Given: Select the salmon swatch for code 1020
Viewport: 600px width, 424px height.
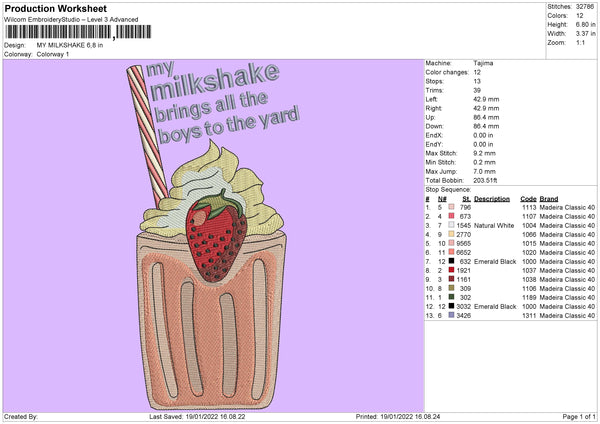Looking at the screenshot, I should (x=452, y=252).
